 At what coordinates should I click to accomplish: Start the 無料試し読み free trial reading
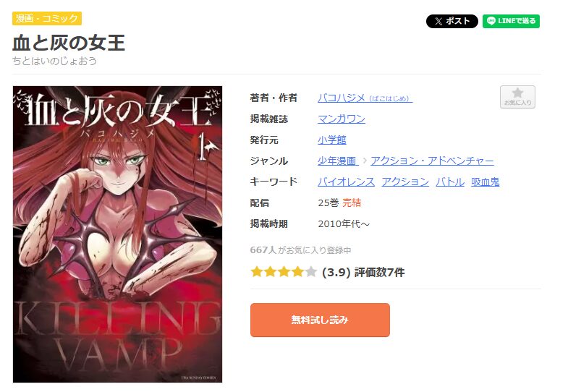(320, 320)
